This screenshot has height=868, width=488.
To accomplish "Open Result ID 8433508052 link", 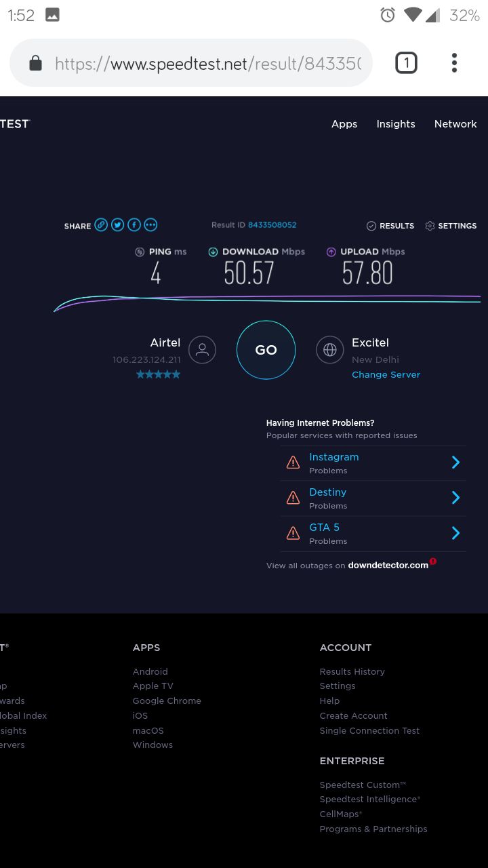I will [x=272, y=225].
